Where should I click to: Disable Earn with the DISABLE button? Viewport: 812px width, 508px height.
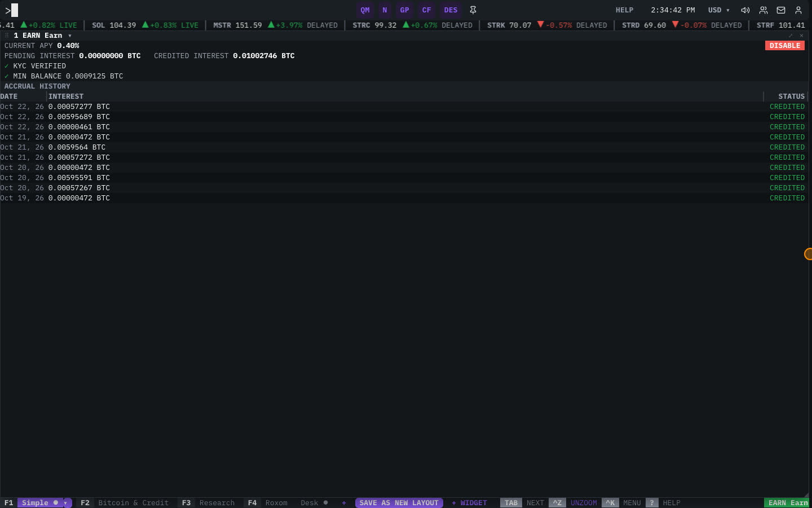tap(785, 46)
